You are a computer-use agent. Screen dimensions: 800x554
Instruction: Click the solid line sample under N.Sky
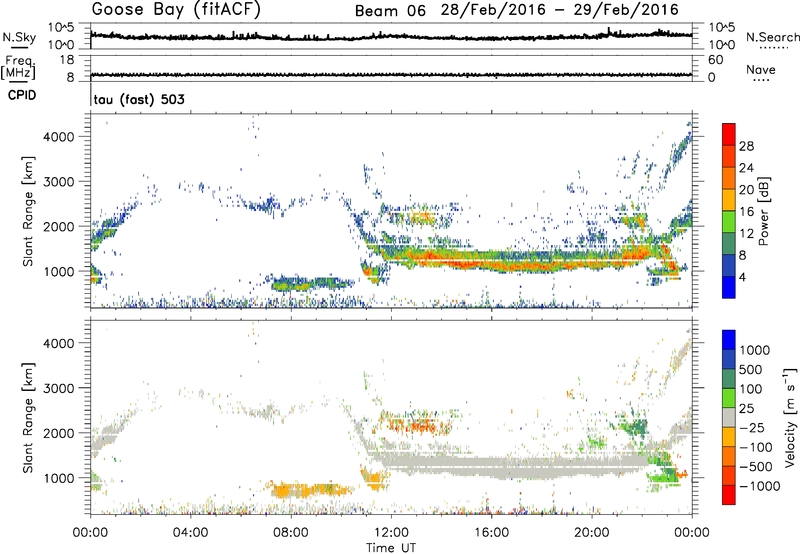click(x=19, y=48)
